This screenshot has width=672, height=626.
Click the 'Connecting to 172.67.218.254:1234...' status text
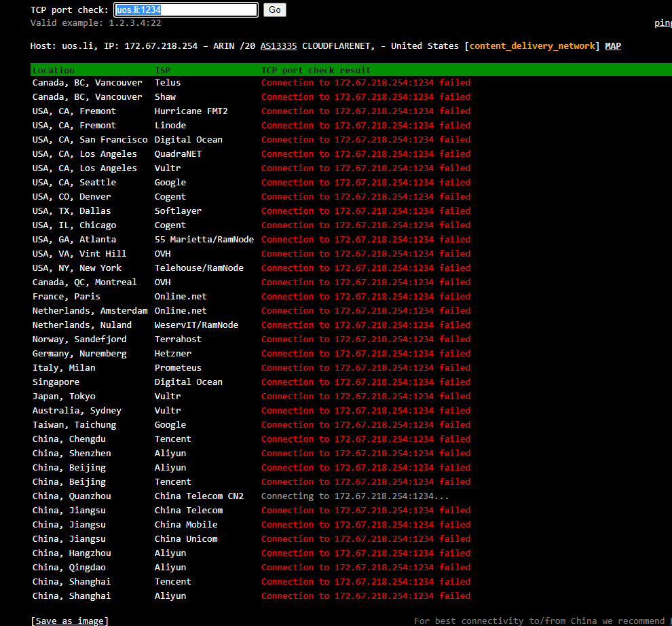point(355,496)
